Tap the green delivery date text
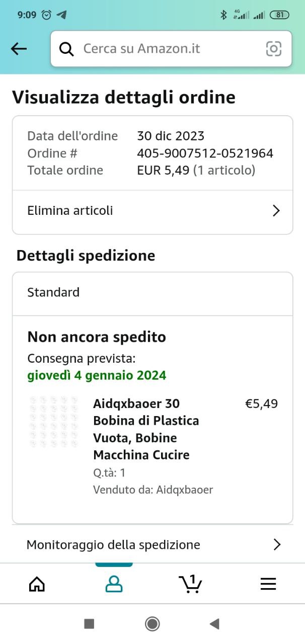 pyautogui.click(x=97, y=375)
